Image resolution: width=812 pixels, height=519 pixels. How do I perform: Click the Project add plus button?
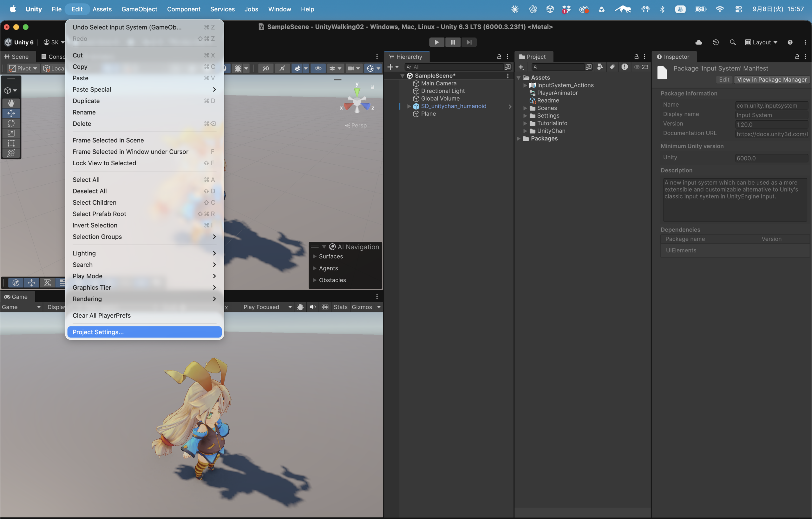click(x=521, y=67)
